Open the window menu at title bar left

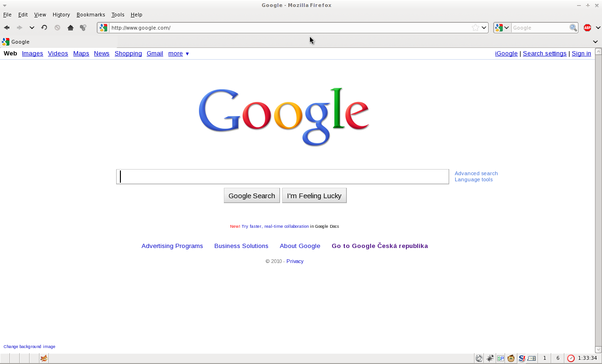coord(5,5)
